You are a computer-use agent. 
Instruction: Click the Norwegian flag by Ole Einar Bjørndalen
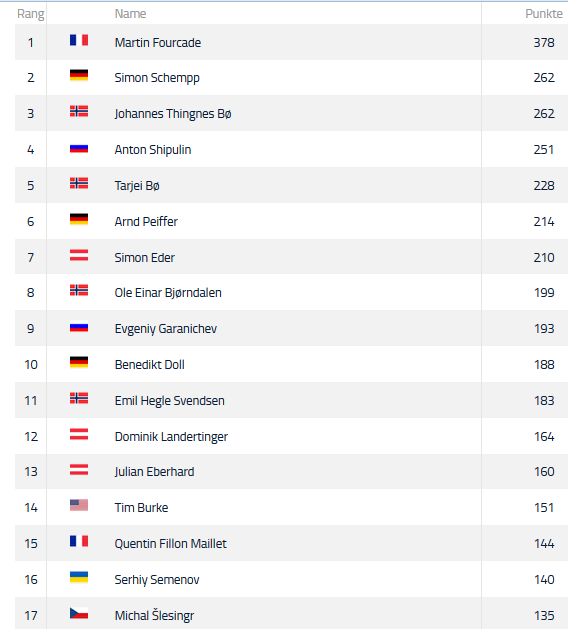coord(79,290)
